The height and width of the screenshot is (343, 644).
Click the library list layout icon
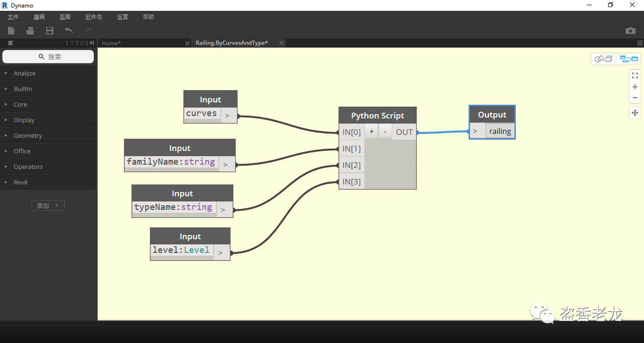pyautogui.click(x=82, y=43)
